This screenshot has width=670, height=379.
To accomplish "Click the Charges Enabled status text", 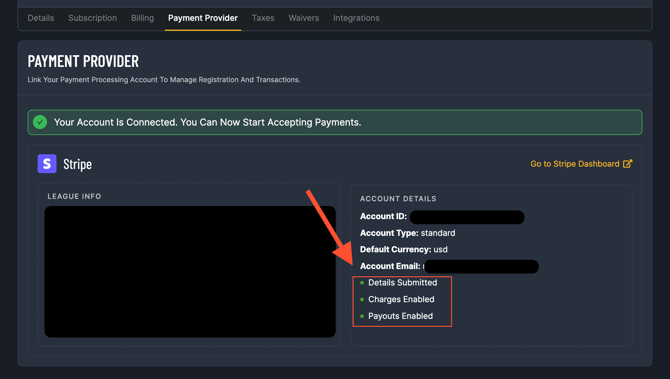I will (x=401, y=299).
